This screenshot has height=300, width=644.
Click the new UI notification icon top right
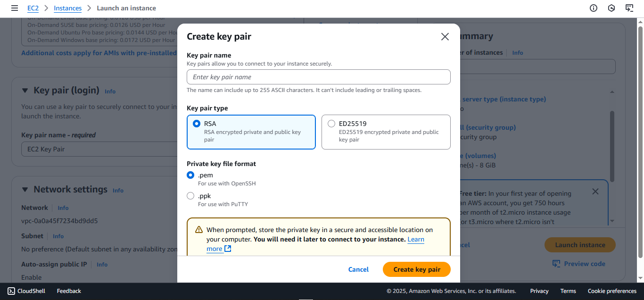tap(629, 8)
